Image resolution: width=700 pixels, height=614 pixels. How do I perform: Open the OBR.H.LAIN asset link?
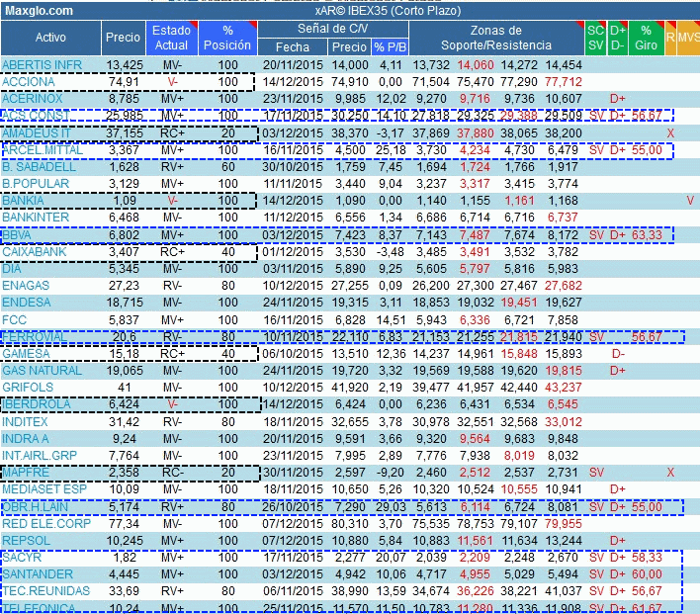(x=36, y=507)
